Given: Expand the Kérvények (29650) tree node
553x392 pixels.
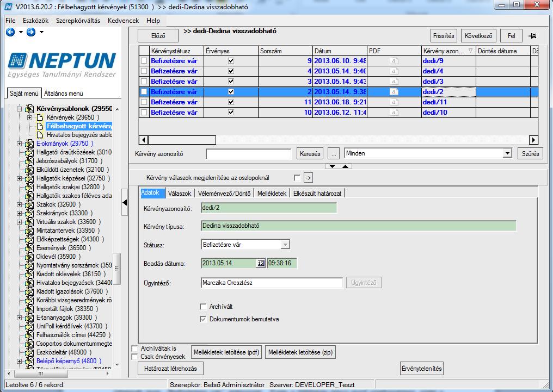Looking at the screenshot, I should click(x=30, y=117).
